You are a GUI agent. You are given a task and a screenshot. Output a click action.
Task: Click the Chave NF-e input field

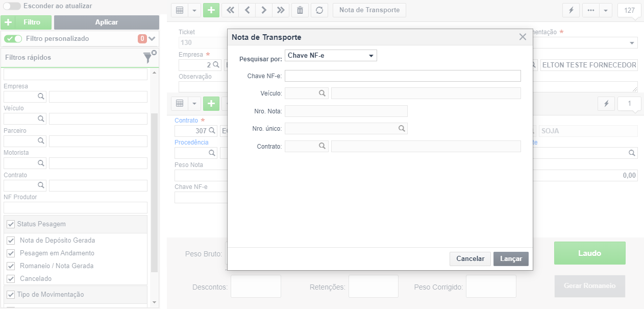coord(403,76)
